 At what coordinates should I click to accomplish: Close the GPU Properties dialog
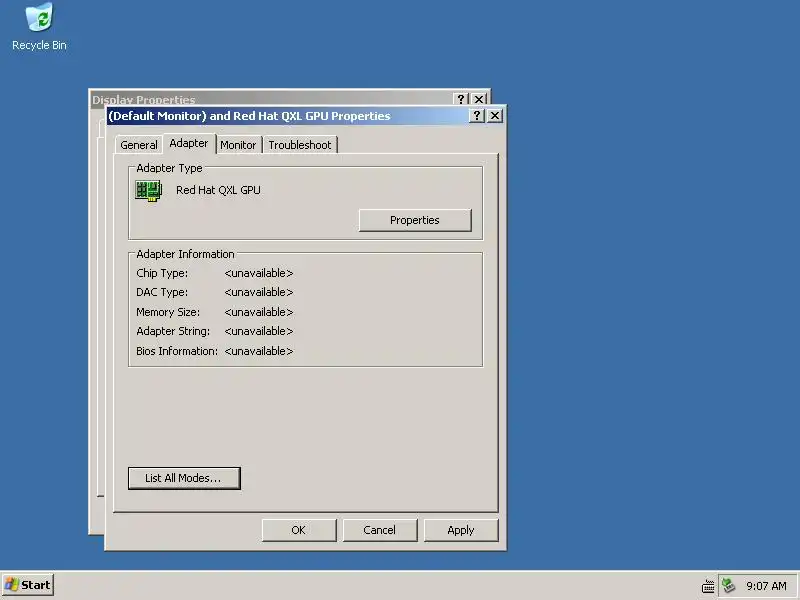pyautogui.click(x=494, y=116)
